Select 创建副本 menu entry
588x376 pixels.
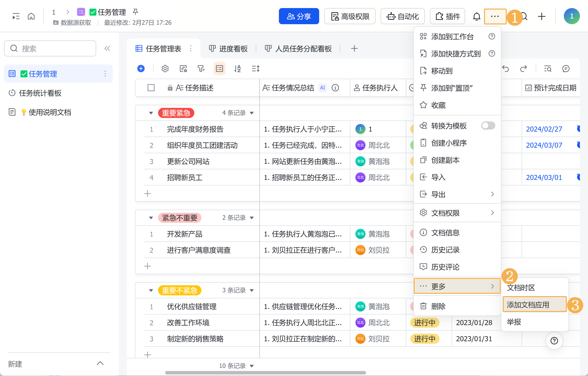click(x=457, y=160)
